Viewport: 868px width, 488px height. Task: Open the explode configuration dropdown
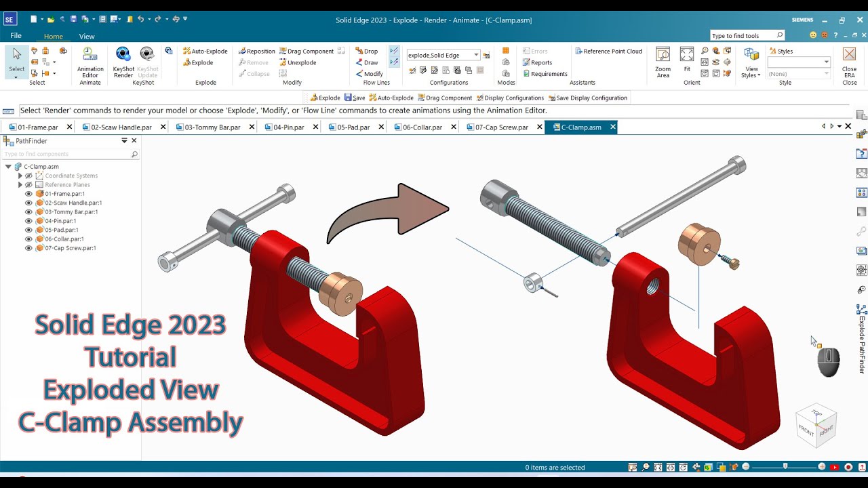[x=476, y=55]
